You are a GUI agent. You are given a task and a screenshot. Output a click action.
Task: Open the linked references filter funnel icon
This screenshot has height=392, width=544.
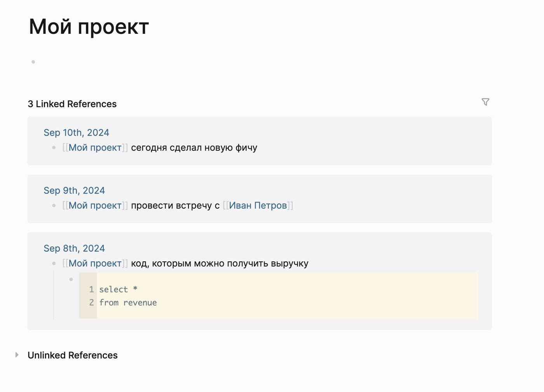[485, 102]
